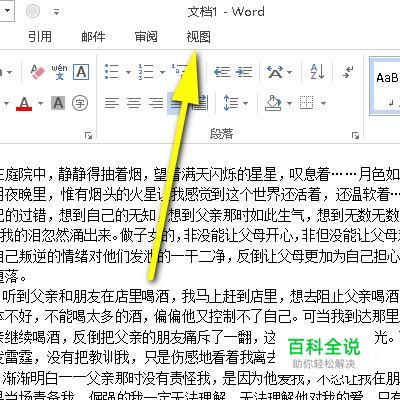The image size is (400, 400).
Task: Expand the borders dropdown arrow
Action: click(323, 103)
